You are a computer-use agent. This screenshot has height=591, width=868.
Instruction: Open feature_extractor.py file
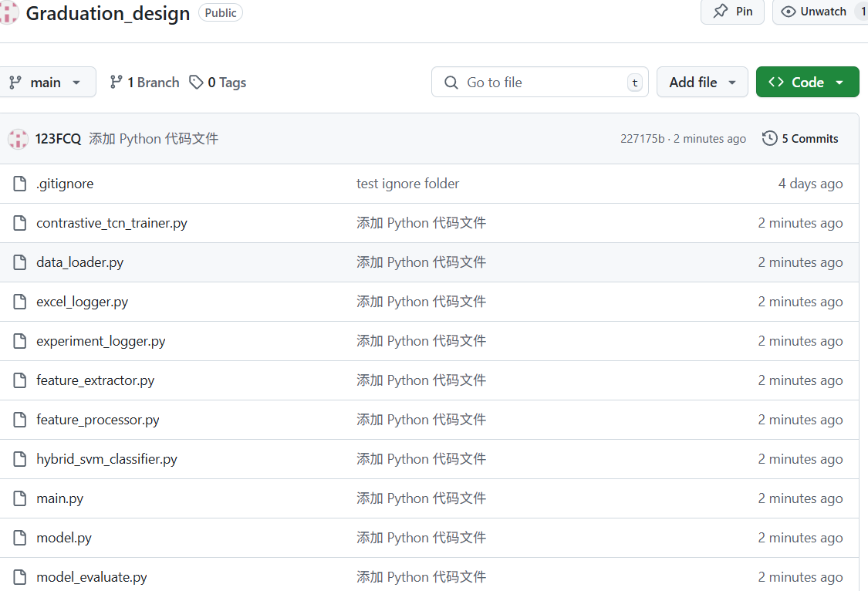click(x=95, y=380)
